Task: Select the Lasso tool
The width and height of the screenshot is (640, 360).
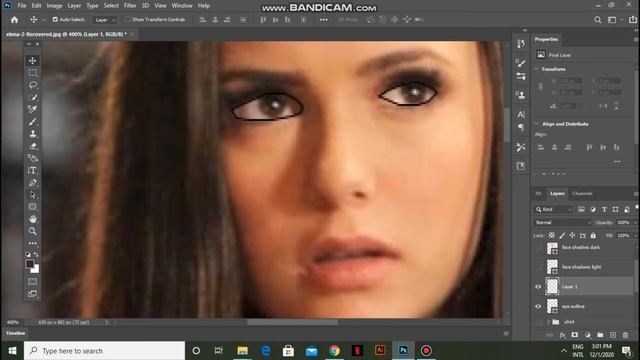Action: 33,85
